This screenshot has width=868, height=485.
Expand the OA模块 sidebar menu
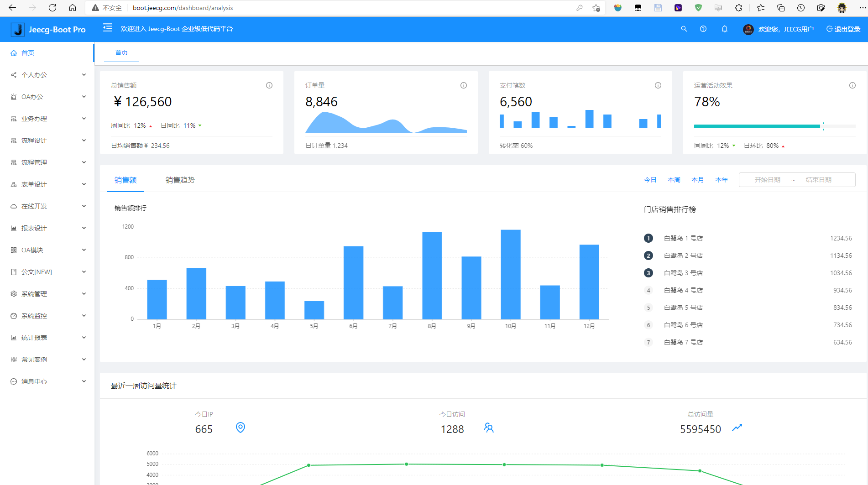pyautogui.click(x=47, y=250)
